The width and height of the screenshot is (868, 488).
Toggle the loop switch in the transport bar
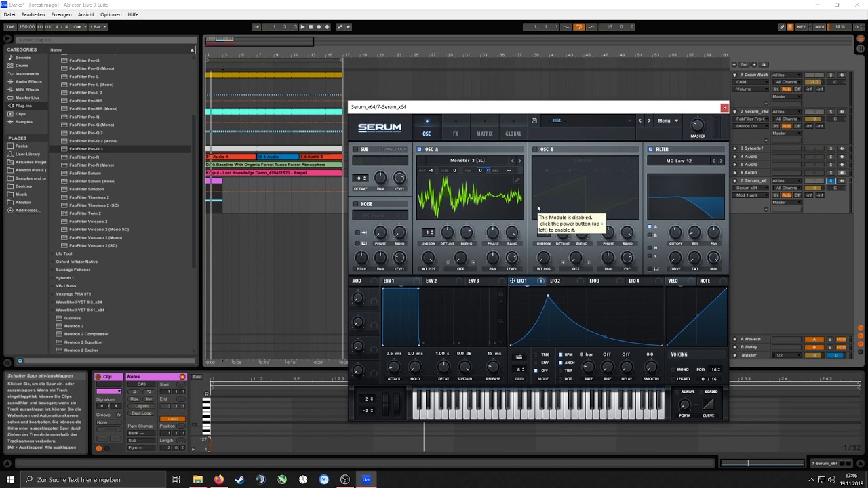578,27
